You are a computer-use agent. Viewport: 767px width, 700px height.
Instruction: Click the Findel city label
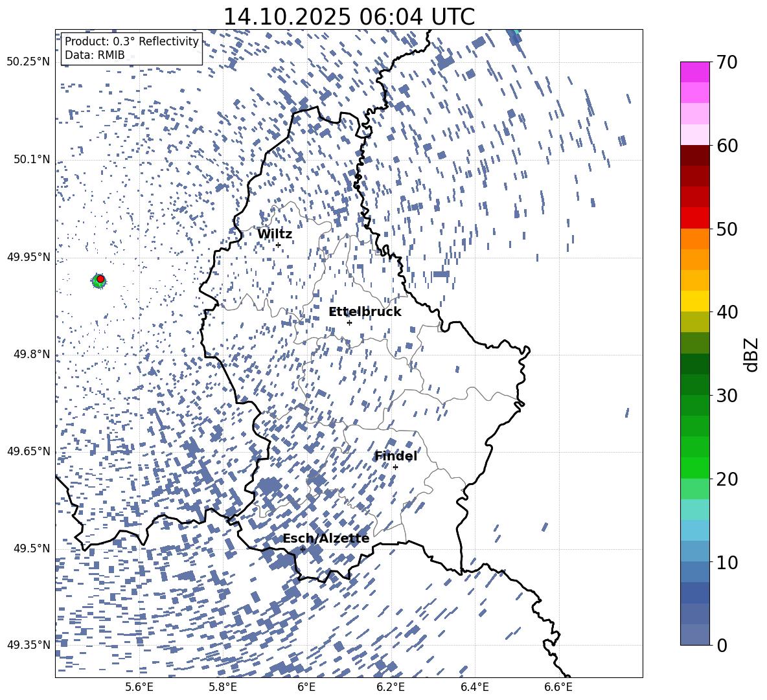point(396,456)
